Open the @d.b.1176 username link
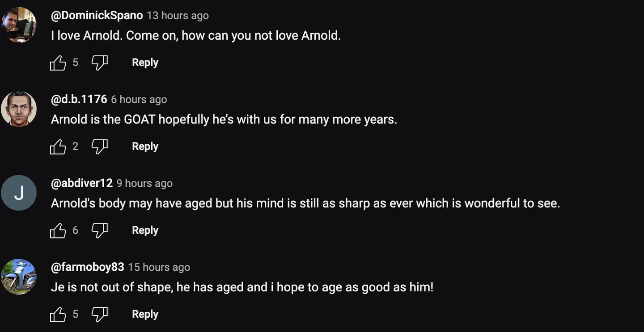 (x=79, y=99)
